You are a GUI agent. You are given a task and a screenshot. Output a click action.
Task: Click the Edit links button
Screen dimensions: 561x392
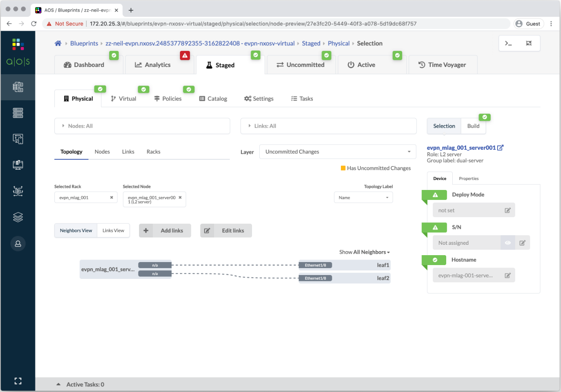(x=226, y=231)
